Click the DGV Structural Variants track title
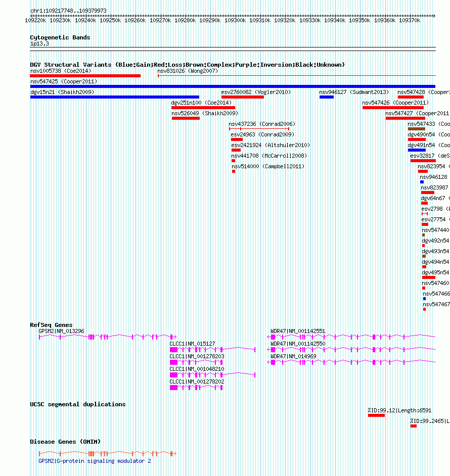Screen dimensions: 450x476 click(x=187, y=65)
